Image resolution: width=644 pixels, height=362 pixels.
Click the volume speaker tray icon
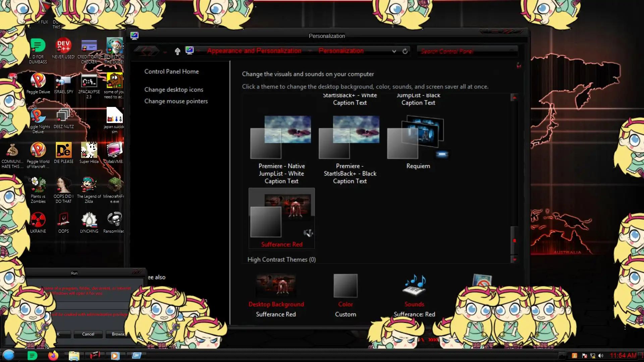(601, 356)
